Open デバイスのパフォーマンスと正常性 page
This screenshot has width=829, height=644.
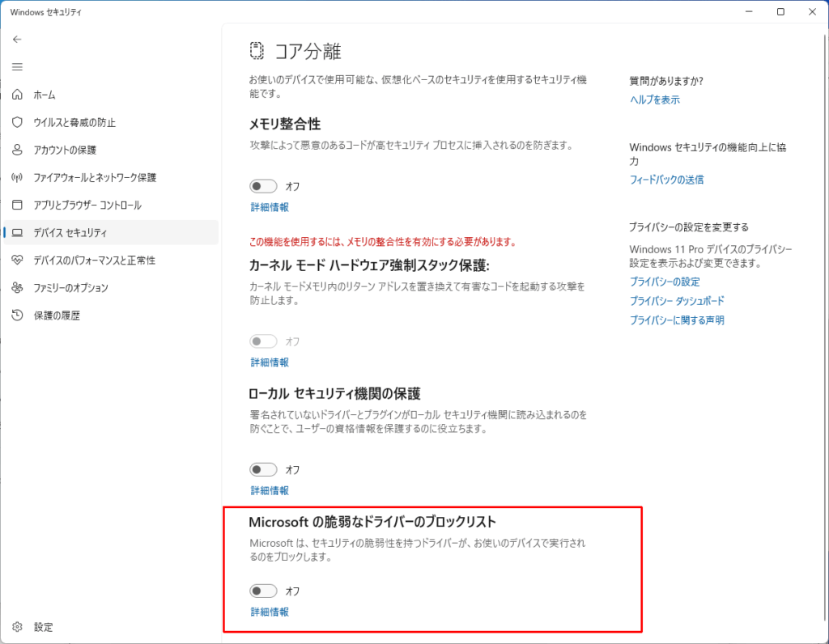tap(111, 260)
